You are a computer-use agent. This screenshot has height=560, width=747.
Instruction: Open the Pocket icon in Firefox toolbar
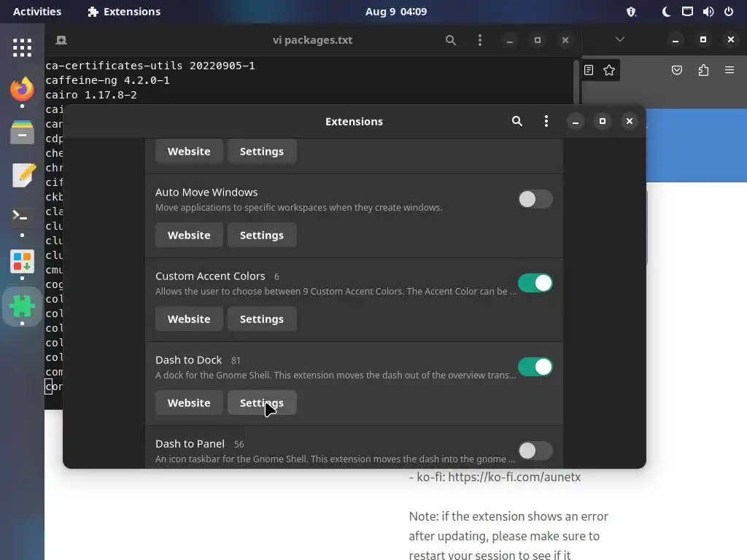(676, 71)
